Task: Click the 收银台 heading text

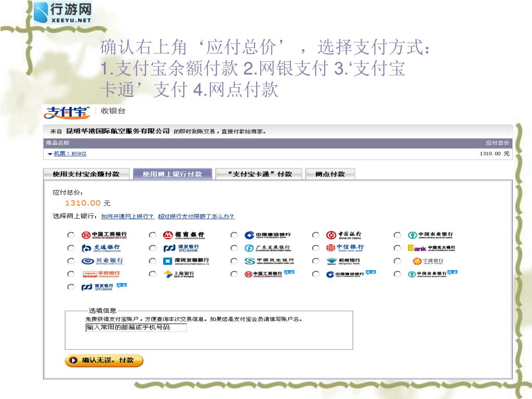Action: tap(113, 111)
